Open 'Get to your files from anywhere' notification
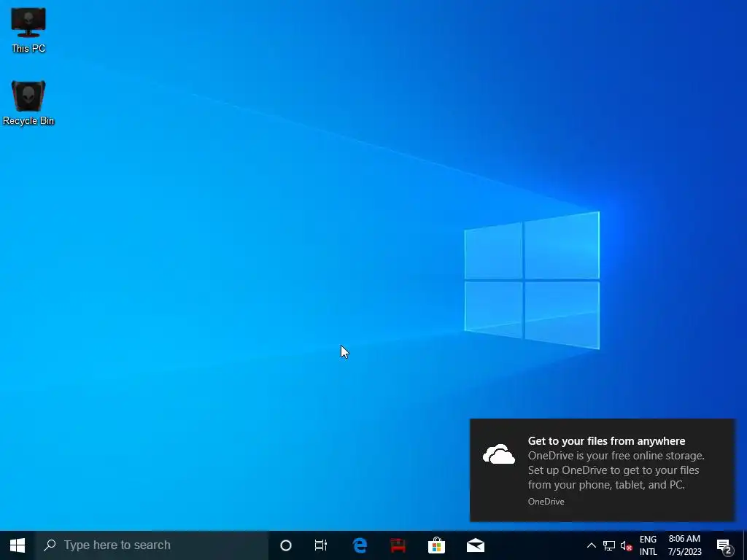Screen dimensions: 747x560 click(603, 470)
